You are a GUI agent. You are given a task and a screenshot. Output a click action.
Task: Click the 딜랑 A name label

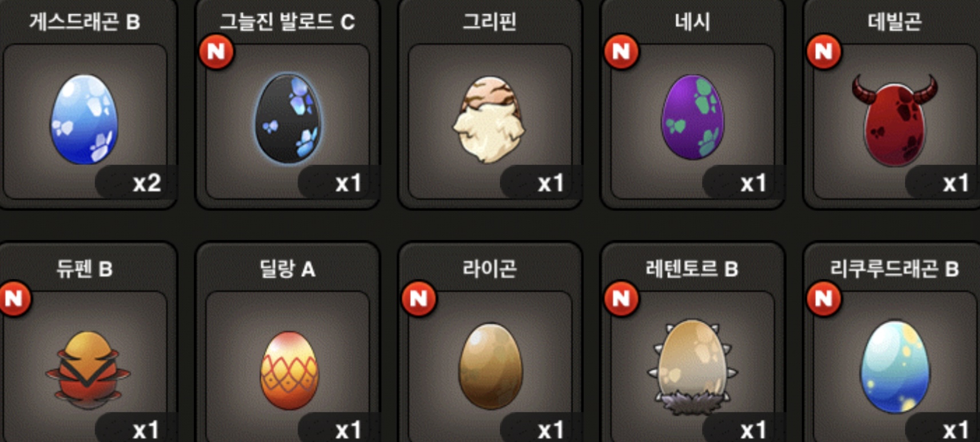pyautogui.click(x=287, y=268)
